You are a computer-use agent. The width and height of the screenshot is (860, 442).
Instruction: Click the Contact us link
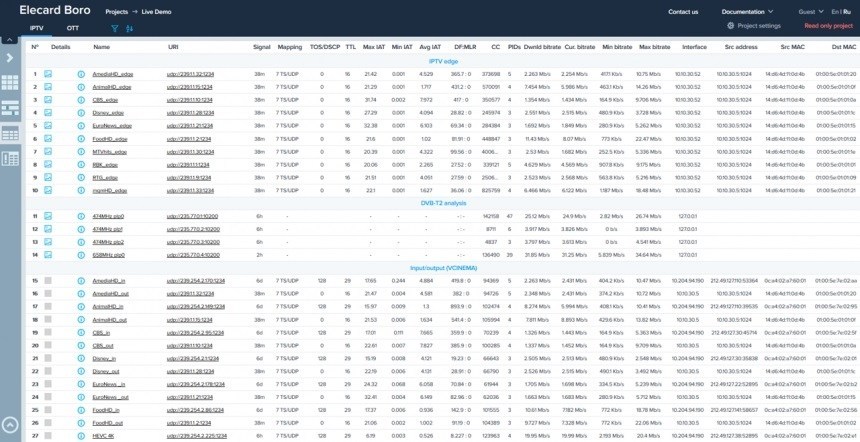(683, 11)
